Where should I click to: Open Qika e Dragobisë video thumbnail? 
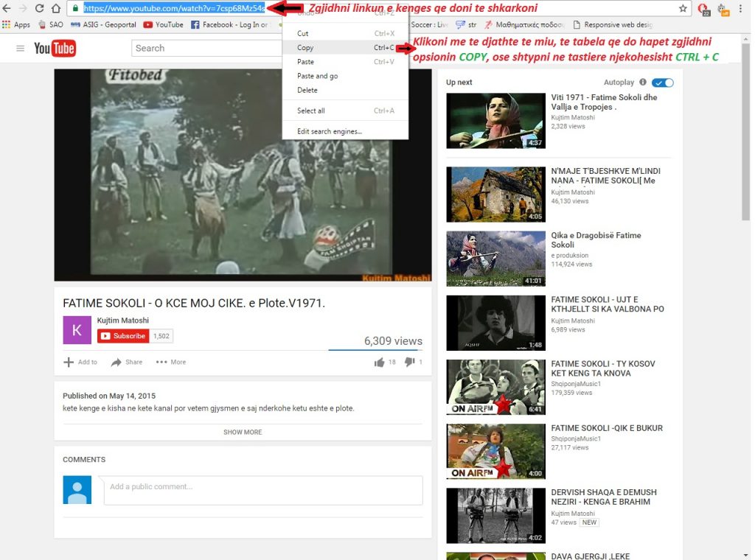[x=496, y=259]
